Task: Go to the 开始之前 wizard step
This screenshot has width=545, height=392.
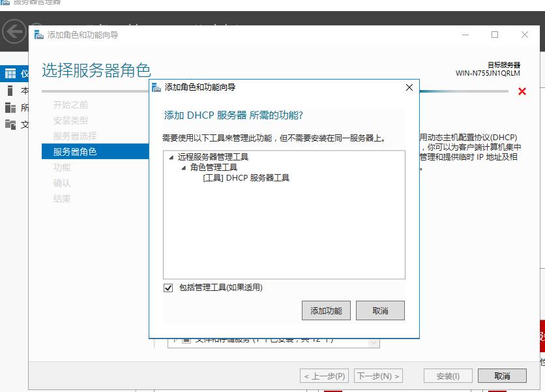Action: [x=70, y=105]
